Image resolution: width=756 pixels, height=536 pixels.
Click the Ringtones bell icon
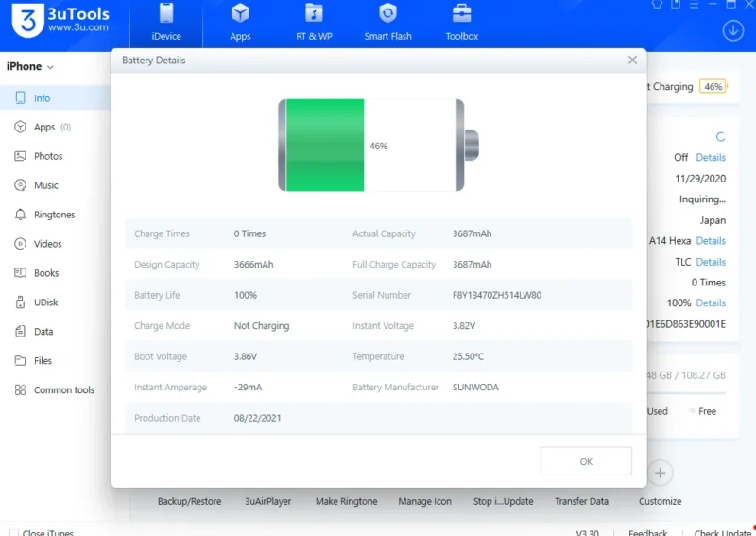point(20,215)
